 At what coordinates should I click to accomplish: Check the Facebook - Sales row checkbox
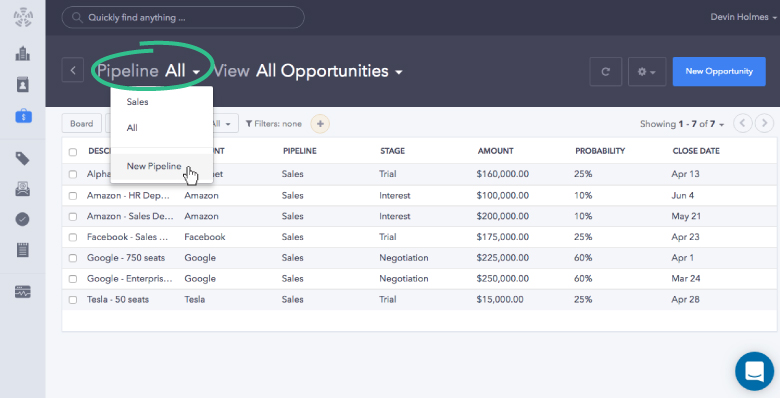point(73,238)
